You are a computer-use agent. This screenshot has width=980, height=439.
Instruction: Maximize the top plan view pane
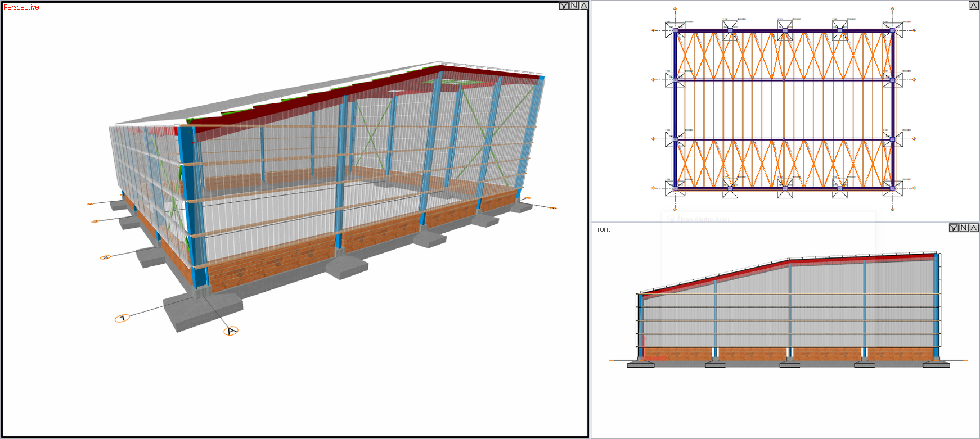973,6
